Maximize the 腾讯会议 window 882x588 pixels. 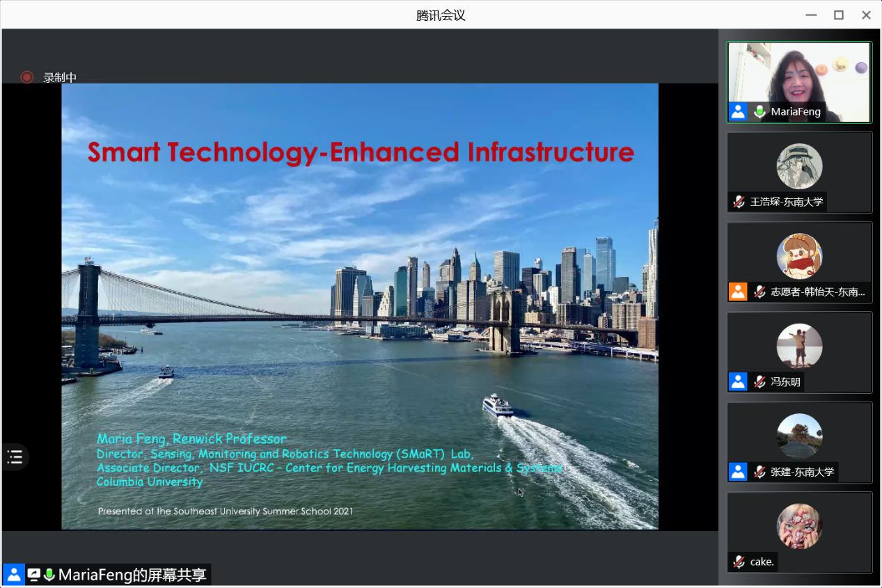[839, 15]
